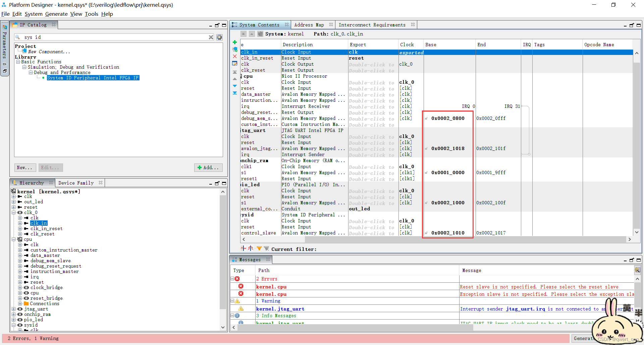
Task: Minimize the Messages panel
Action: click(x=625, y=260)
